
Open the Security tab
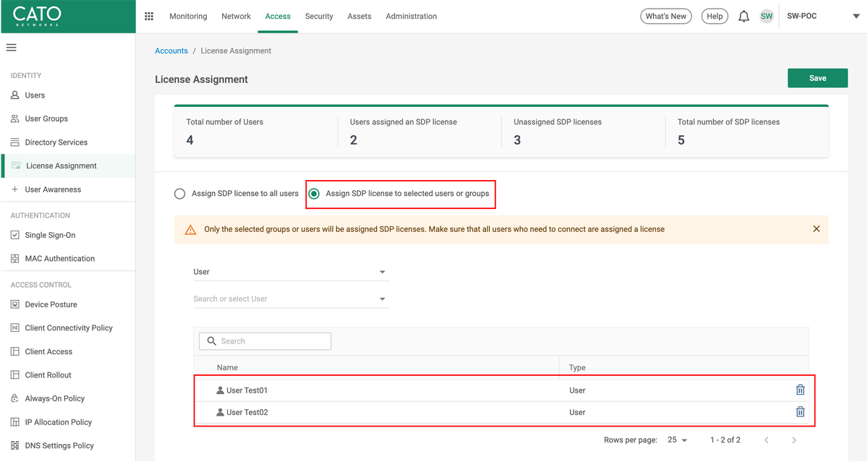(319, 16)
